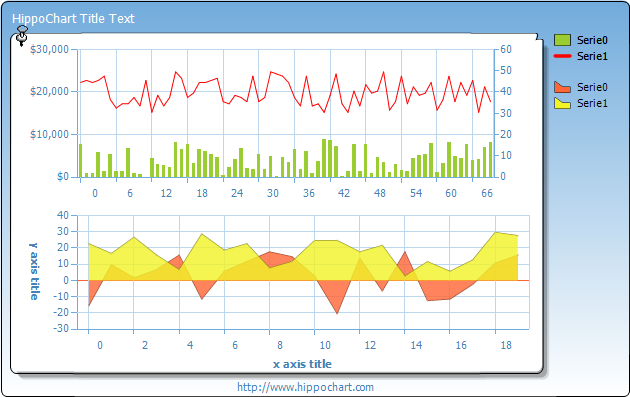
Task: Click the green Serie0 bar legend swatch
Action: point(562,40)
